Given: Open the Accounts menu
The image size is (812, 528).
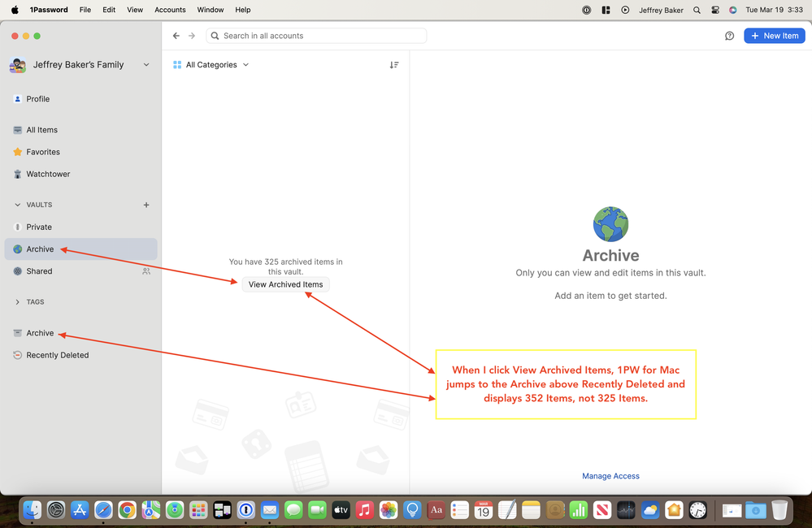Looking at the screenshot, I should [170, 10].
